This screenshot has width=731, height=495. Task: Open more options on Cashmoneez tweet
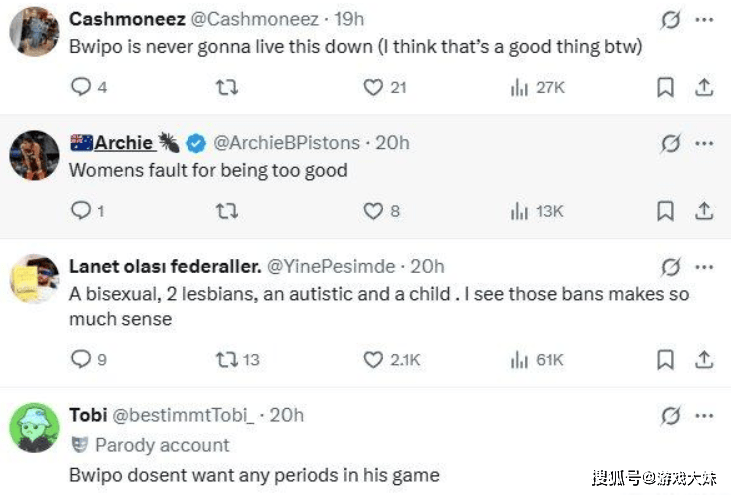(x=704, y=20)
